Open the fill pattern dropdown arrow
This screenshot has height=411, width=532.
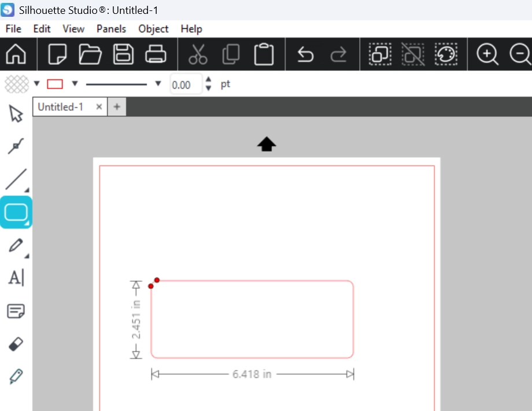[37, 84]
